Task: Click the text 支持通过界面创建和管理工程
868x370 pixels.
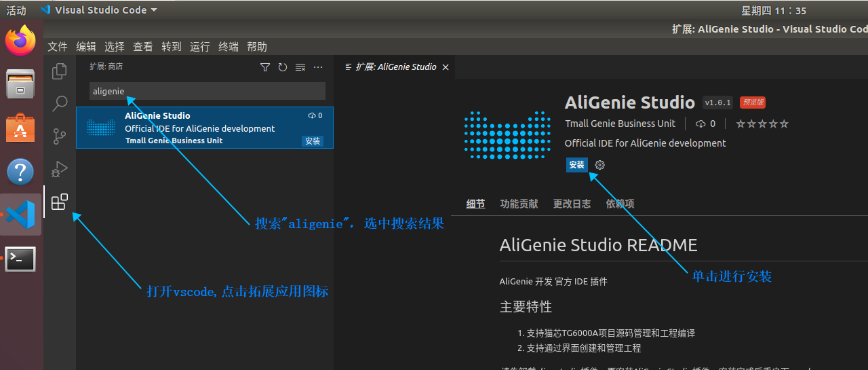Action: coord(584,348)
